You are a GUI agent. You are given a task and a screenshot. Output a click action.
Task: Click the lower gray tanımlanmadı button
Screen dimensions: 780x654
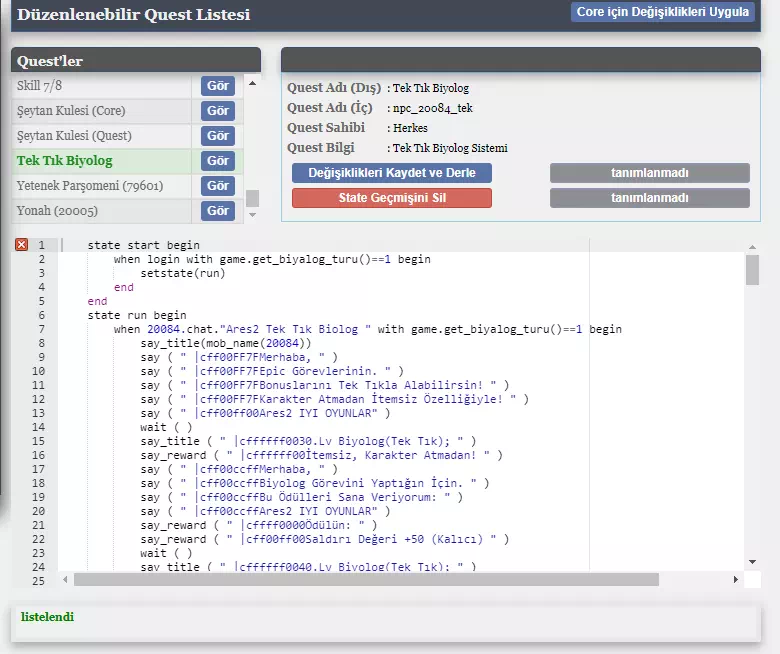click(650, 197)
